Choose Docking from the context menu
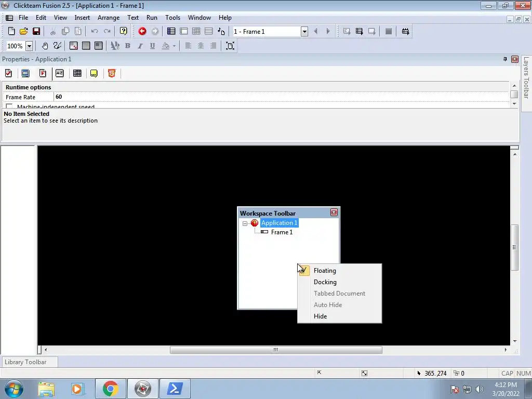Viewport: 532px width, 399px height. (x=339, y=282)
